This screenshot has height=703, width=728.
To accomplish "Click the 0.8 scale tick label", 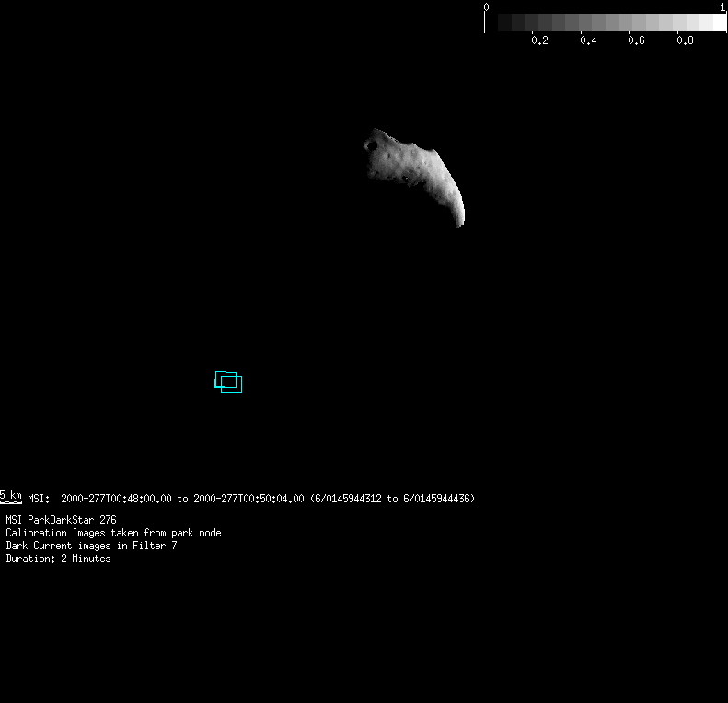I will pyautogui.click(x=685, y=40).
